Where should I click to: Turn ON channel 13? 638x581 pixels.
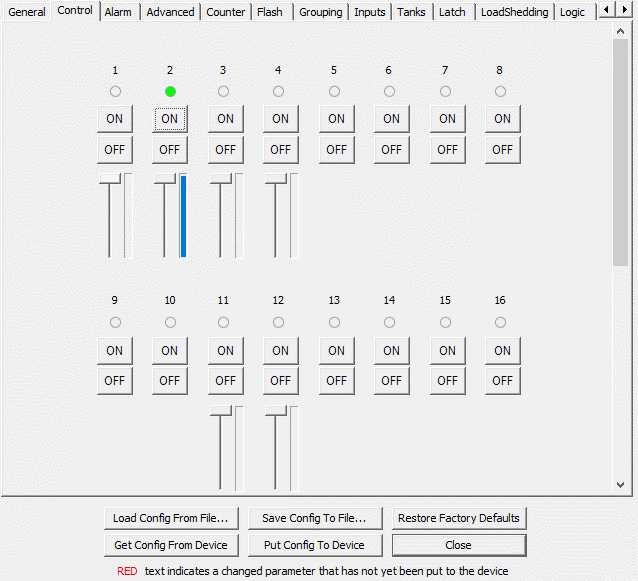336,351
